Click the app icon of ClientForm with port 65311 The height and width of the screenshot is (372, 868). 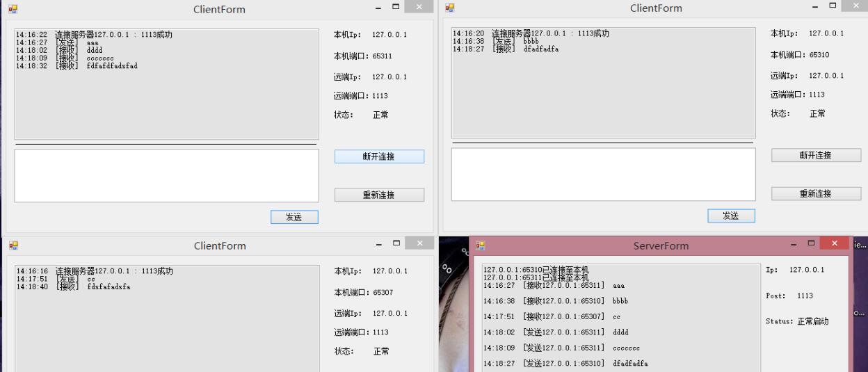coord(13,9)
